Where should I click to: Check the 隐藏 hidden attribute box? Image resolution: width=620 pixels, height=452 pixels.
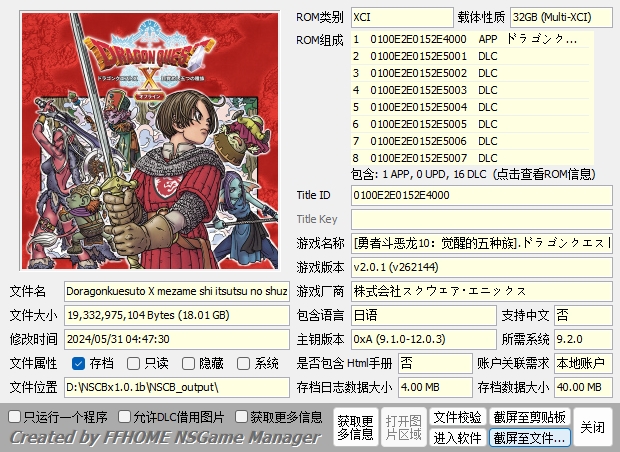pyautogui.click(x=188, y=363)
